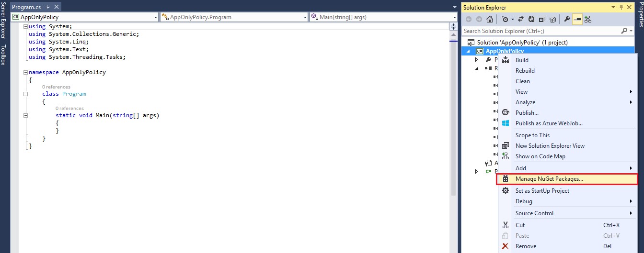644x253 pixels.
Task: Collapse the Main method block
Action: point(25,115)
